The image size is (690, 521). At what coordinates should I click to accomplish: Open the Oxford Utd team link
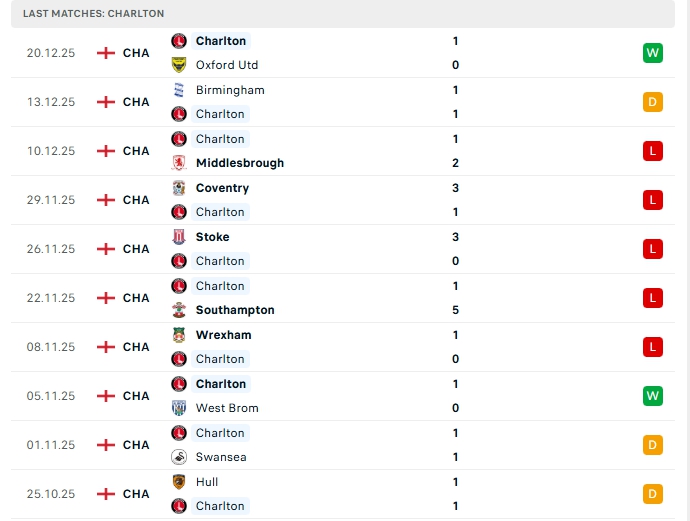227,65
